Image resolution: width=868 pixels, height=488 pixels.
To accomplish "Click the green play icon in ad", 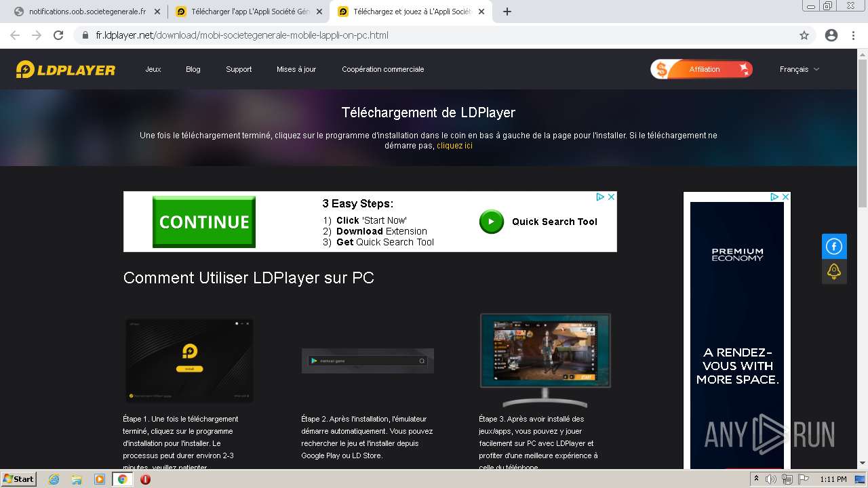I will [492, 222].
